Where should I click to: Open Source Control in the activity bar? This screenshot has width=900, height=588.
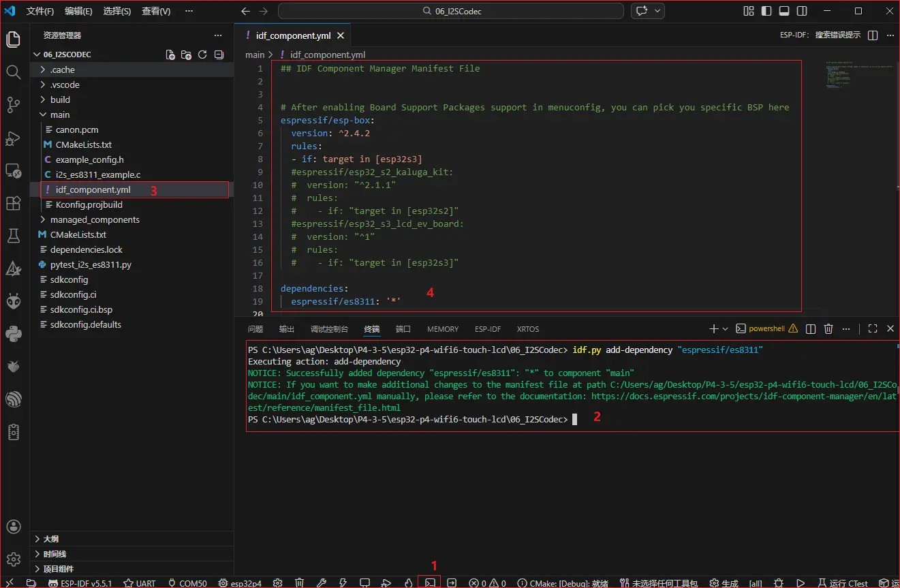pyautogui.click(x=13, y=103)
